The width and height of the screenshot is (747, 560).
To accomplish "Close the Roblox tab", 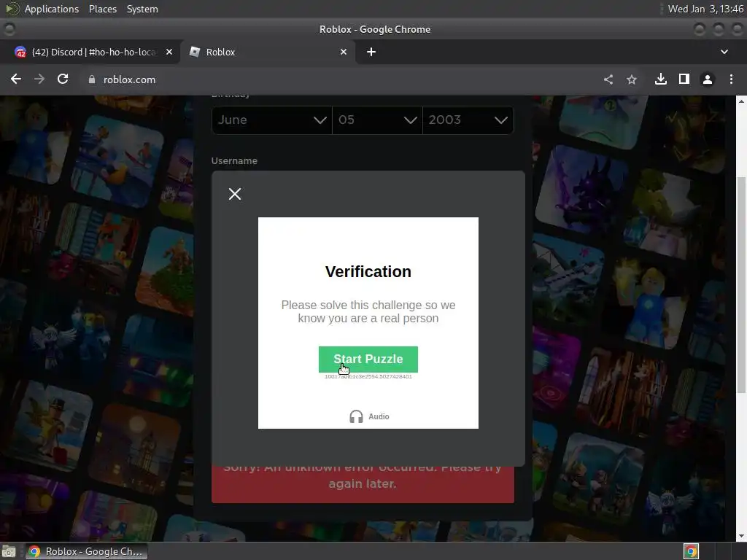I will 343,52.
